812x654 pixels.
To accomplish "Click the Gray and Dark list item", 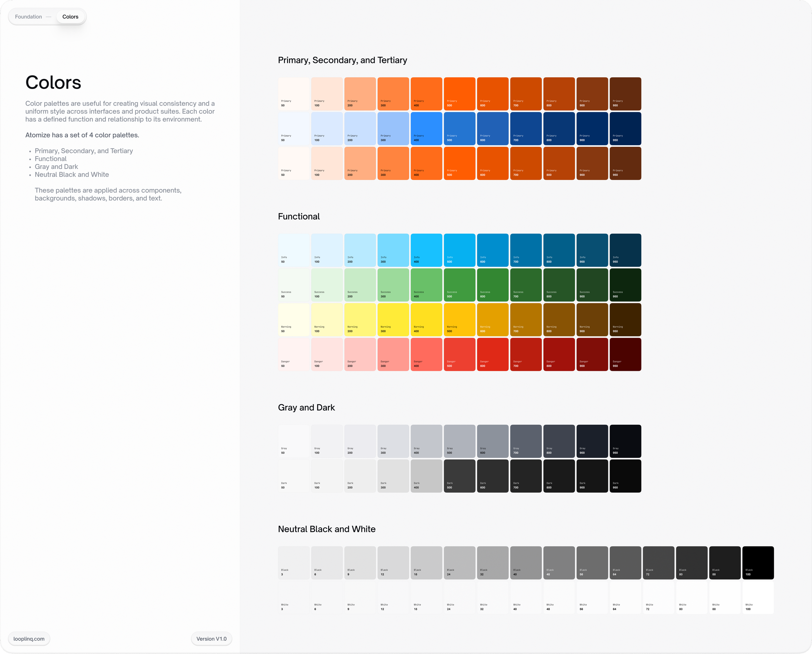I will (56, 167).
